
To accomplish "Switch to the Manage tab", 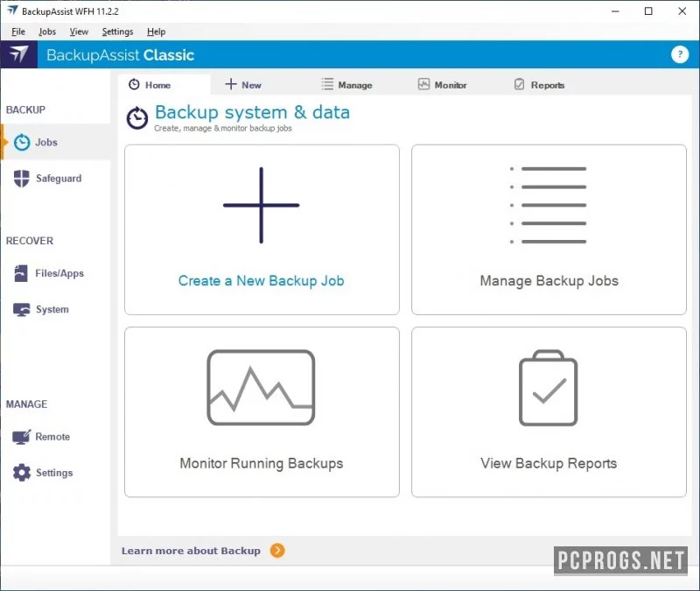I will point(346,84).
